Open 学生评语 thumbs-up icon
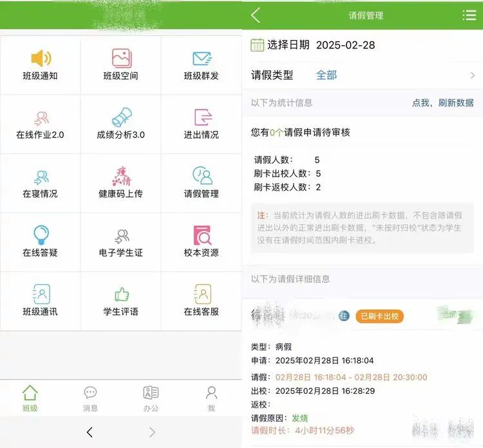 tap(122, 294)
